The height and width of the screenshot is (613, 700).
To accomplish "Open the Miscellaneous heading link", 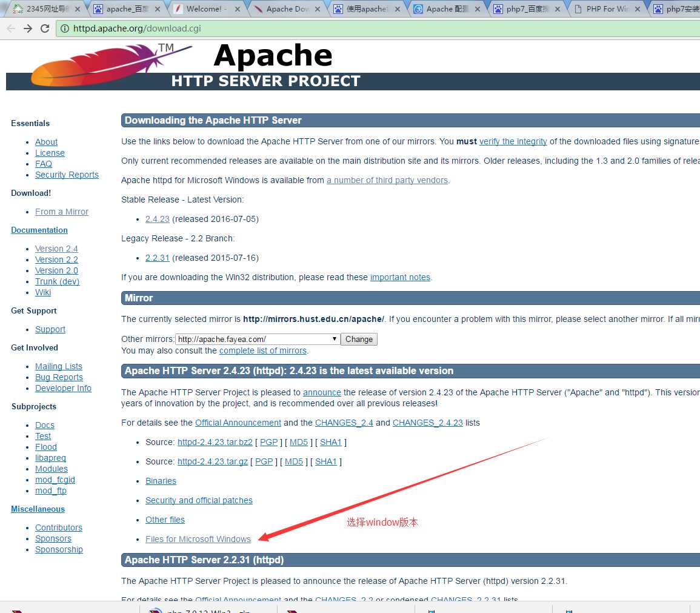I will [38, 509].
